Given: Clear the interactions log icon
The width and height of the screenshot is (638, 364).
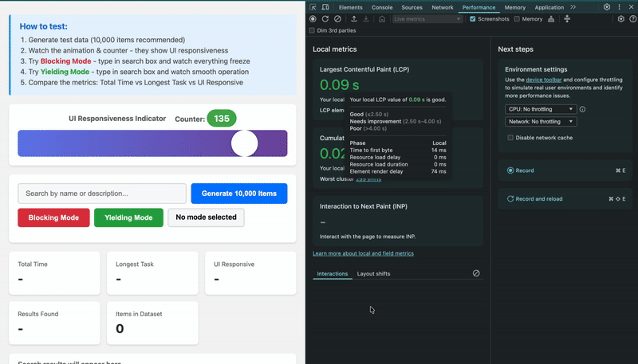Looking at the screenshot, I should [476, 273].
